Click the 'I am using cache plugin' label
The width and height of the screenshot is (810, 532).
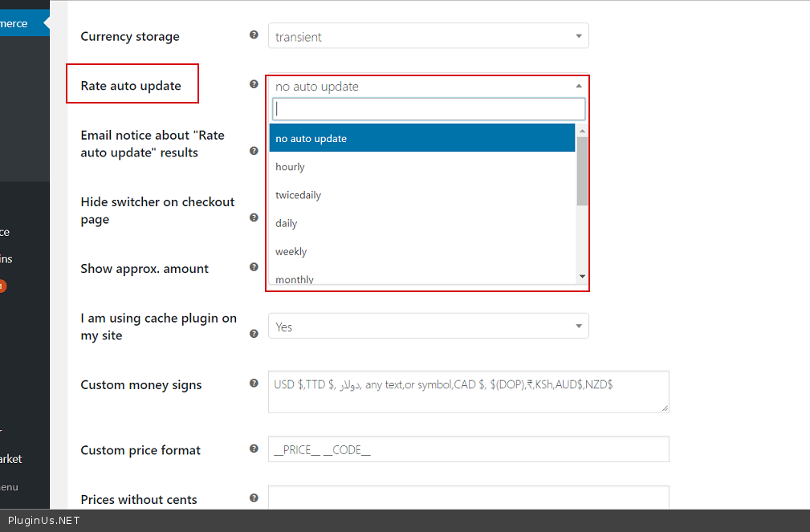pyautogui.click(x=159, y=327)
